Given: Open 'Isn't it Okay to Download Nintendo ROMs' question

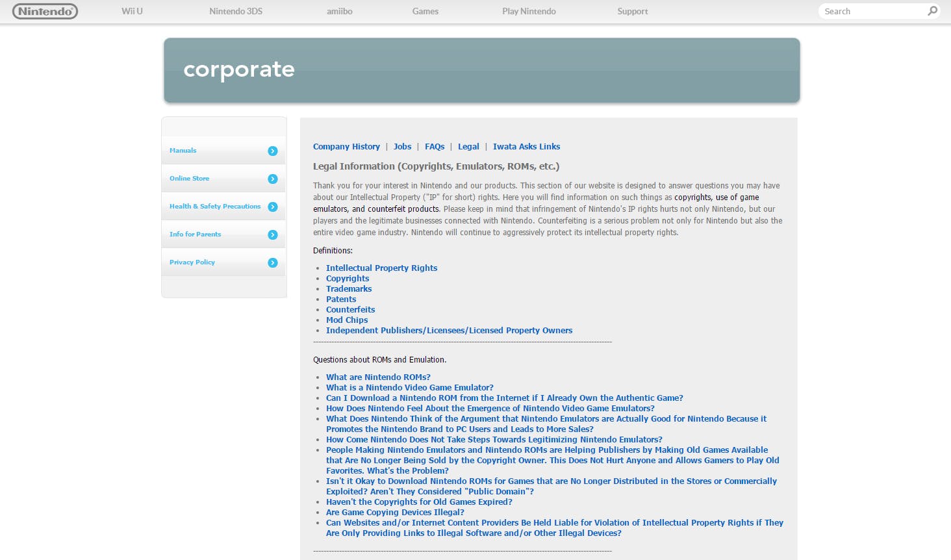Looking at the screenshot, I should [552, 486].
